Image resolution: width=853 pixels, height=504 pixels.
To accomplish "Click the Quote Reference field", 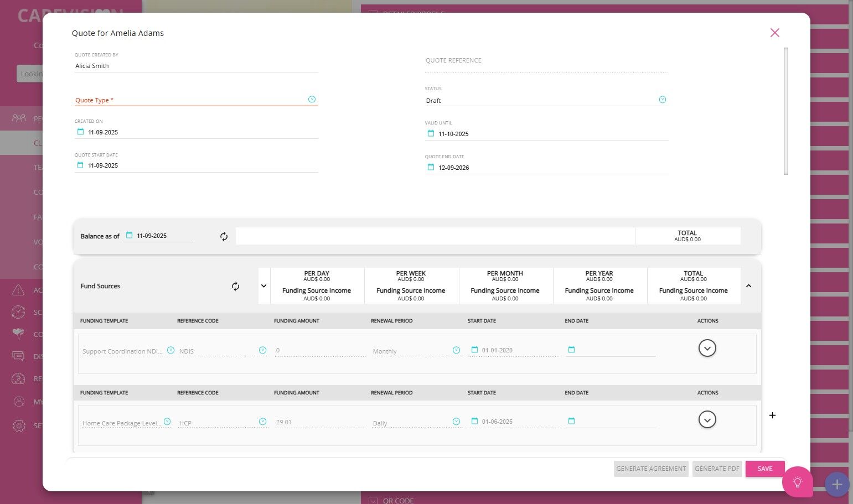I will 546,61.
